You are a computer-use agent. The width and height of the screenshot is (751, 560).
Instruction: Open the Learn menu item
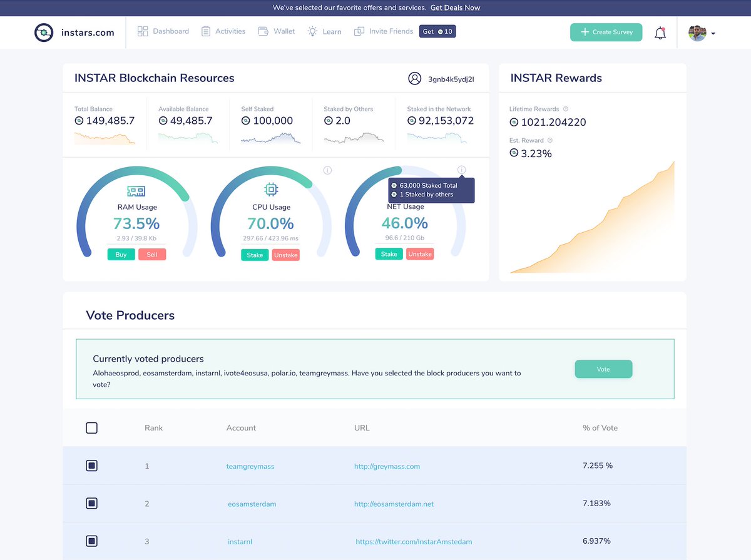324,31
